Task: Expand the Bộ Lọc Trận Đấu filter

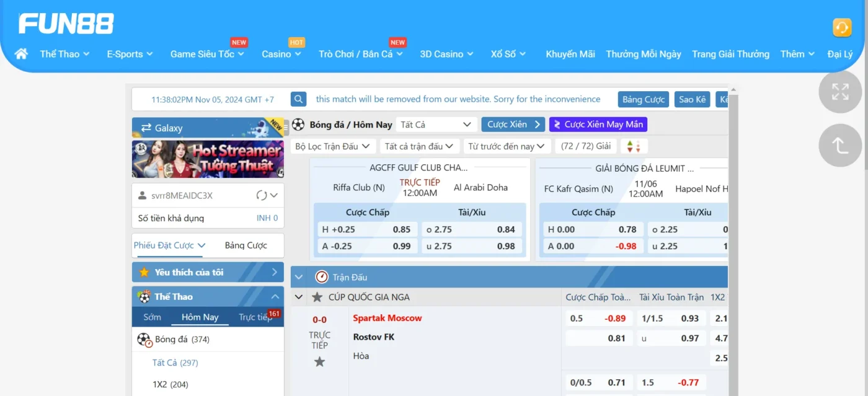Action: 332,146
